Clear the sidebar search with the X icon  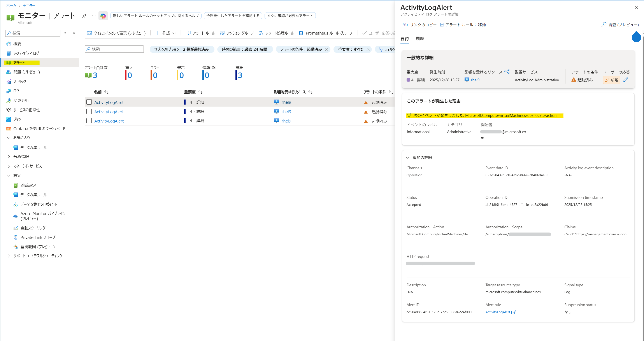pyautogui.click(x=65, y=33)
